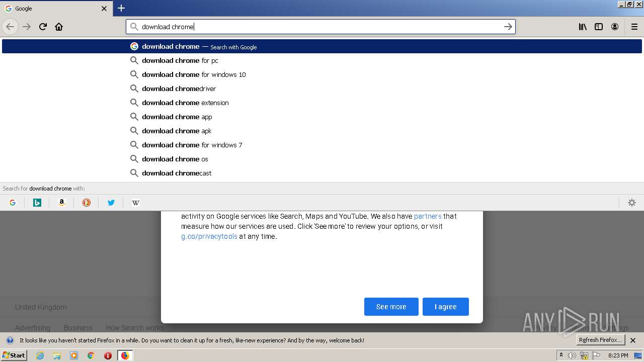Click the notification bar info icon

tap(10, 340)
